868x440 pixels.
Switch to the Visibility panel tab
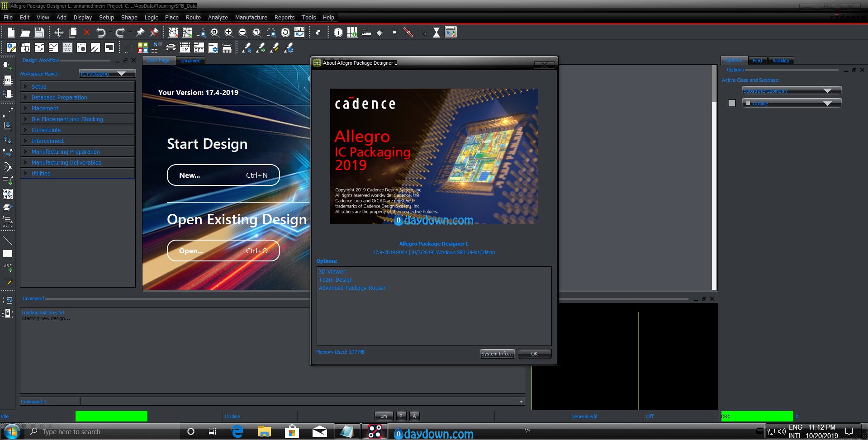[781, 61]
